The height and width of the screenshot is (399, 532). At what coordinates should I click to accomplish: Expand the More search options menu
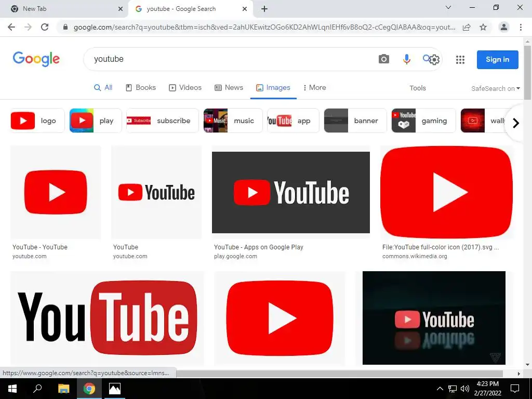pos(314,87)
